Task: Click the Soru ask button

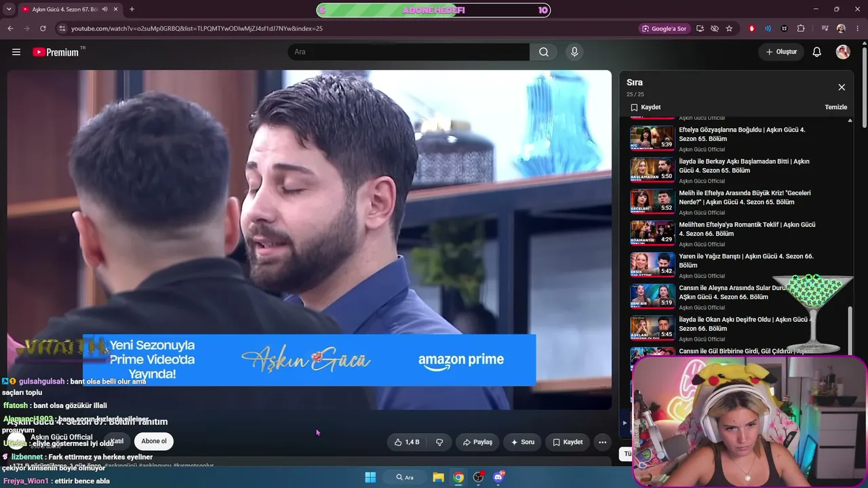Action: (522, 442)
